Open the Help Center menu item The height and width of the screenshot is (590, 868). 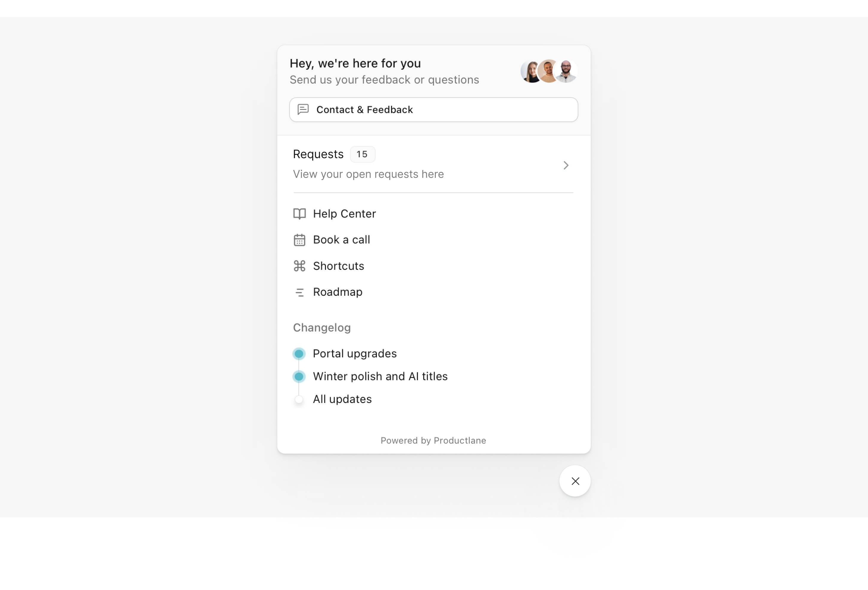tap(344, 214)
